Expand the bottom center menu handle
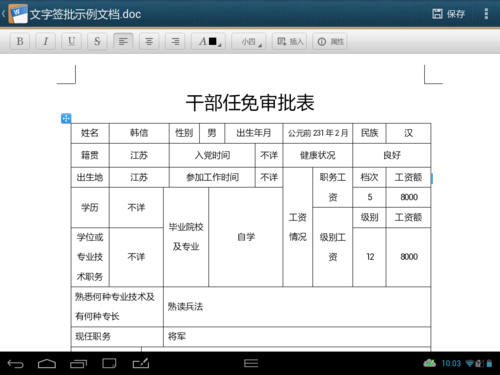This screenshot has width=500, height=375. [x=251, y=363]
